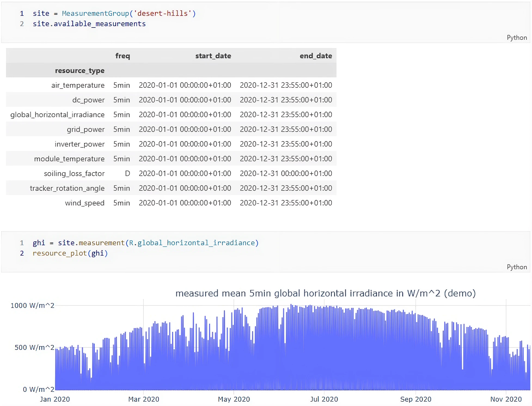Click the Sep 2020 x-axis label
The height and width of the screenshot is (406, 532).
[415, 399]
